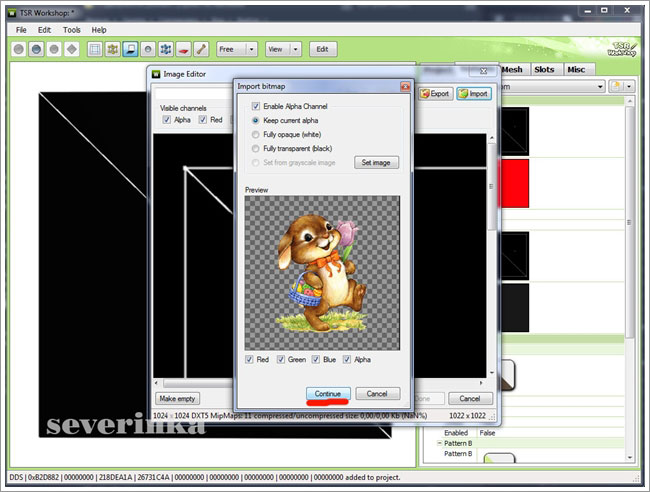Close the Import bitmap dialog
Screen dimensions: 650x492
point(405,86)
